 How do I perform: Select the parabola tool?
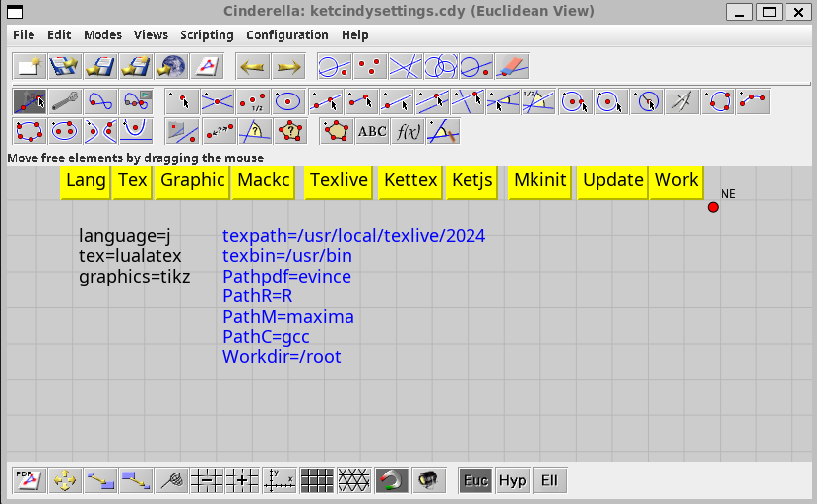click(136, 131)
